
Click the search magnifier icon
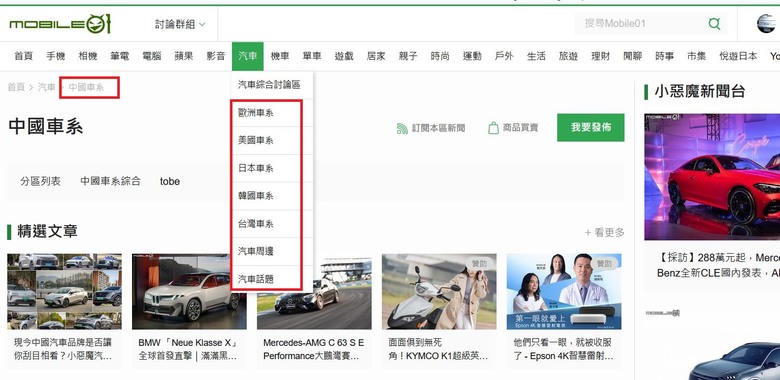pyautogui.click(x=714, y=23)
